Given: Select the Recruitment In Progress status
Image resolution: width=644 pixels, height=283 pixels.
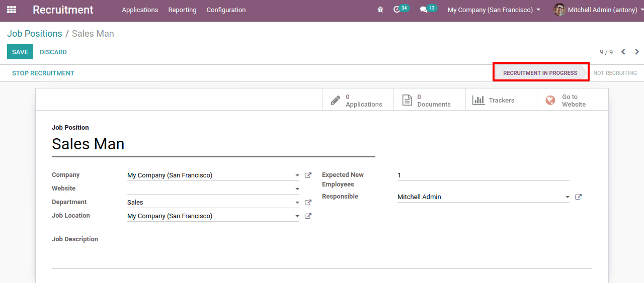Looking at the screenshot, I should click(540, 73).
